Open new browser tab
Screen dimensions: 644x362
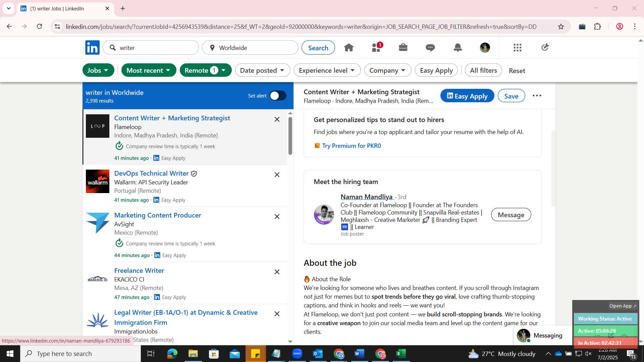(123, 8)
